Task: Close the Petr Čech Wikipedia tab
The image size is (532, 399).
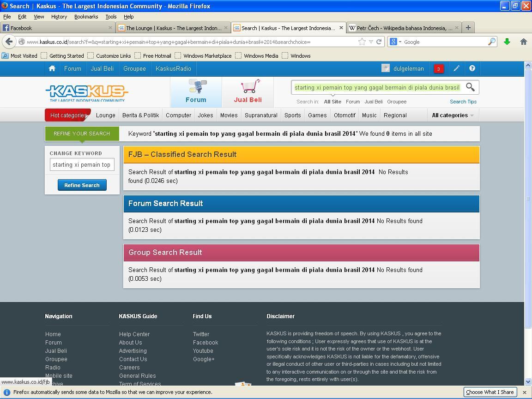Action: tap(457, 28)
